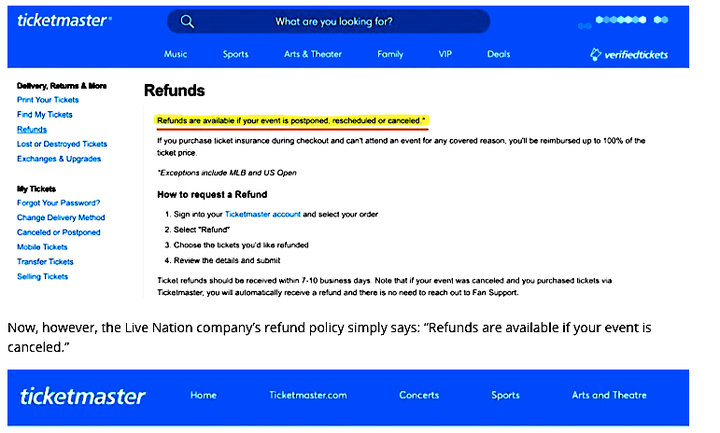The width and height of the screenshot is (720, 433).
Task: Click the Refunds page heading
Action: point(174,90)
